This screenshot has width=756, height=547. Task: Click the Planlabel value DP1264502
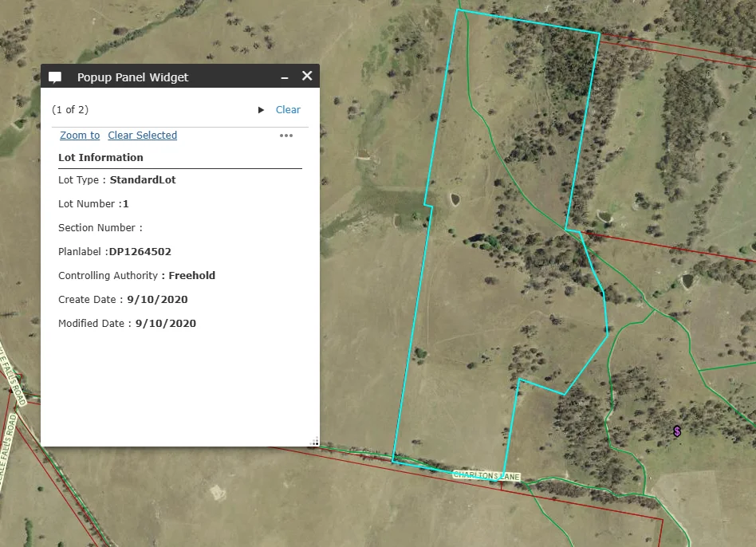click(140, 251)
